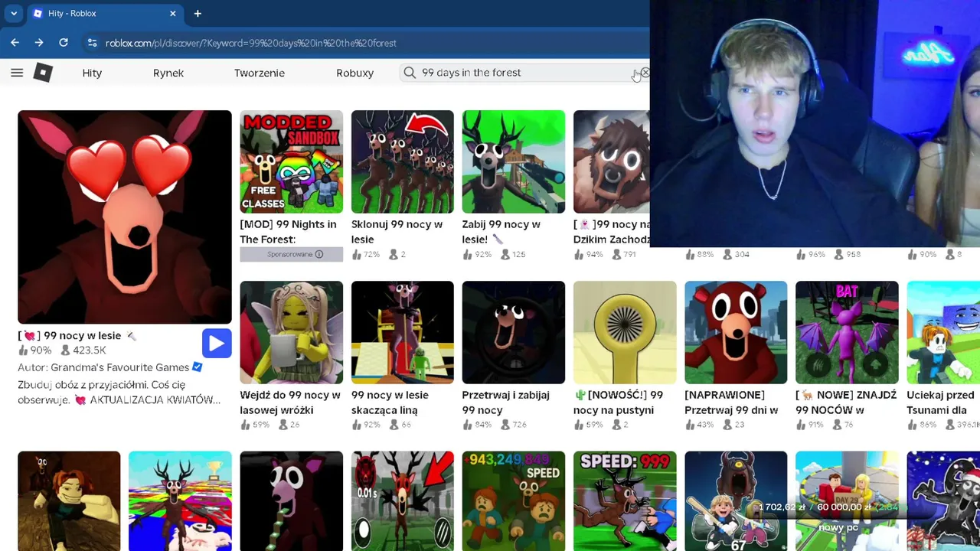Open the baseball bat kid bottom-row thumbnail
The width and height of the screenshot is (980, 551).
[x=736, y=501]
